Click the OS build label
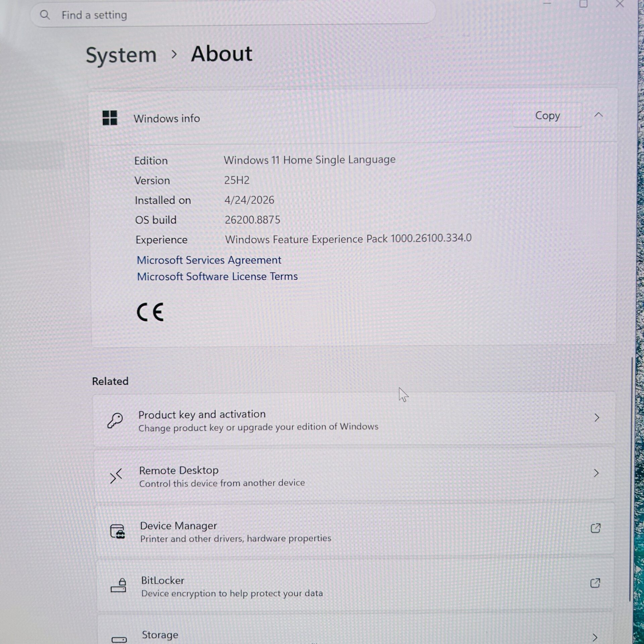Viewport: 644px width, 644px height. click(x=156, y=220)
